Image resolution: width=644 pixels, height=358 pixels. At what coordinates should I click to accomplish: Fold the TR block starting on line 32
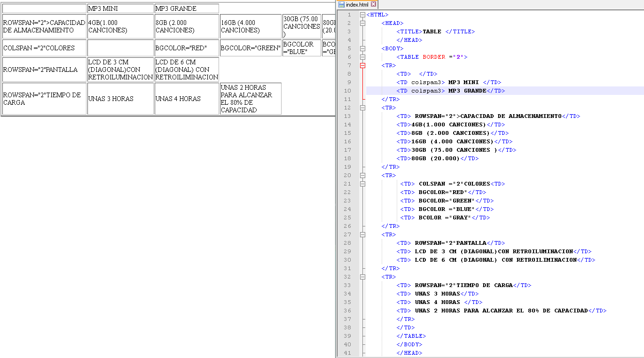(362, 277)
